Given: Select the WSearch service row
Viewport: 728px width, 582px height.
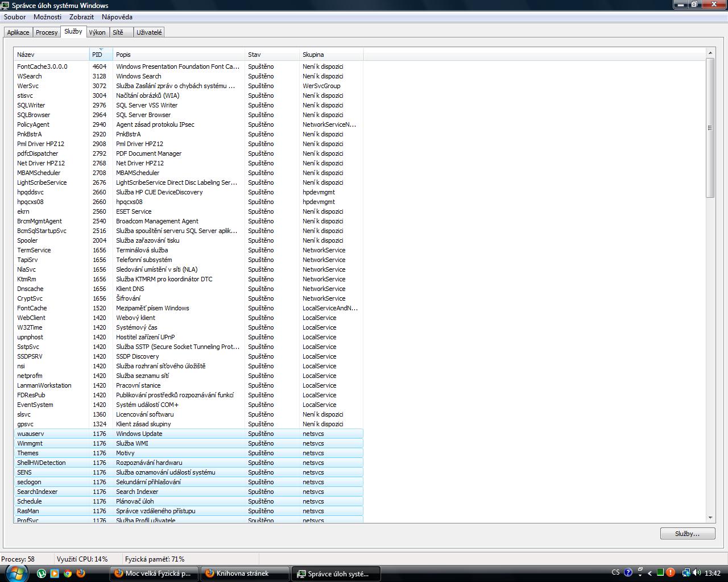Looking at the screenshot, I should pyautogui.click(x=188, y=76).
